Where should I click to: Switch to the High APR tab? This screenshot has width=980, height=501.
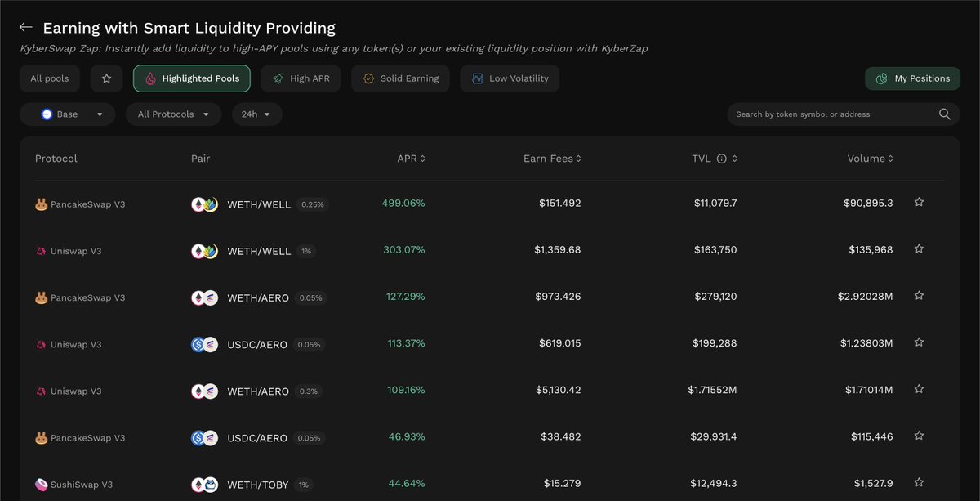[x=301, y=78]
